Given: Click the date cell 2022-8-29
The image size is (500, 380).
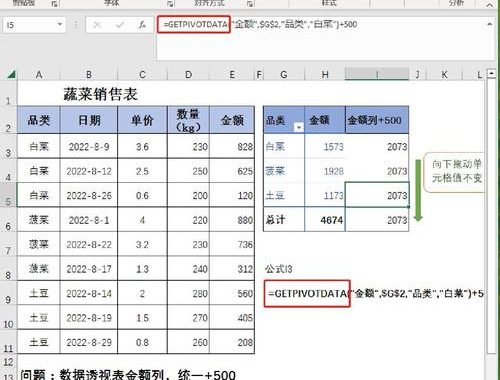Looking at the screenshot, I should pos(89,342).
